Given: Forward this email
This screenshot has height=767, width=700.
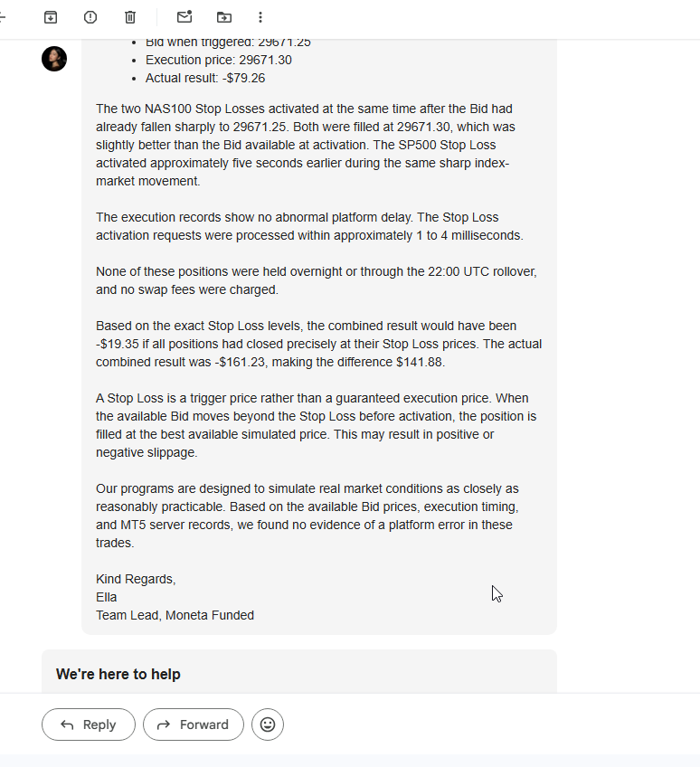Looking at the screenshot, I should [x=194, y=724].
